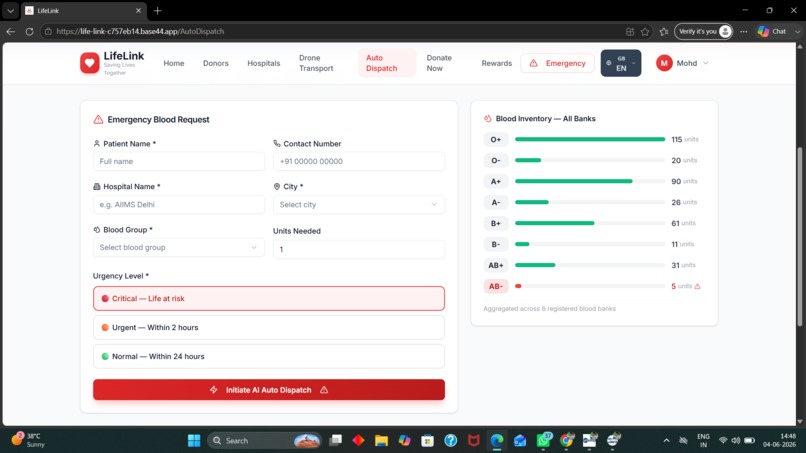Viewport: 806px width, 453px height.
Task: Click the AB- low stock warning icon
Action: [x=698, y=286]
